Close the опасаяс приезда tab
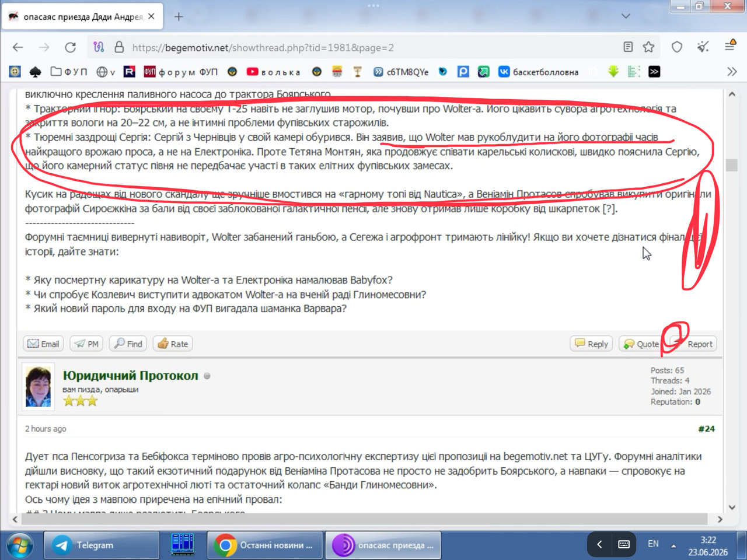The image size is (747, 560). [x=151, y=16]
